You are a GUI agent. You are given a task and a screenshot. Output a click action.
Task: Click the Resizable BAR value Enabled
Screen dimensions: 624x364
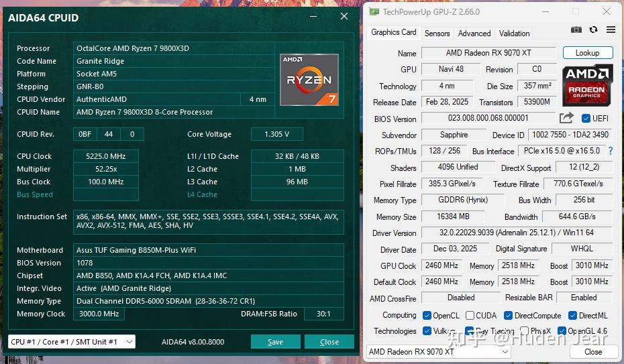[x=584, y=297]
